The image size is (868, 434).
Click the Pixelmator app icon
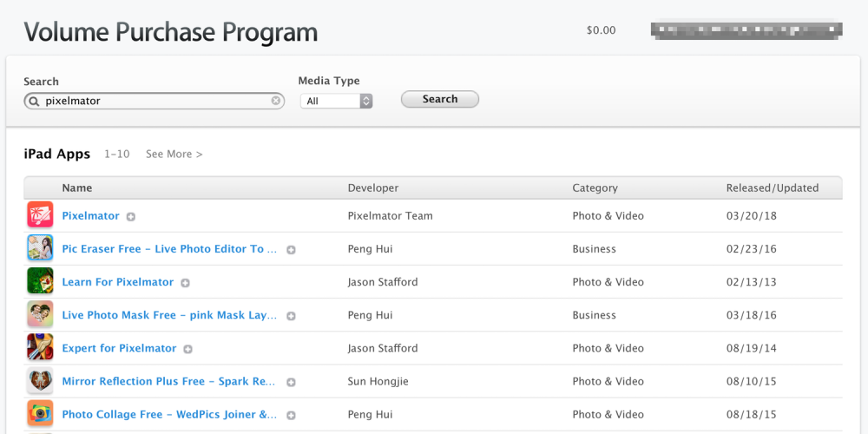pyautogui.click(x=40, y=214)
